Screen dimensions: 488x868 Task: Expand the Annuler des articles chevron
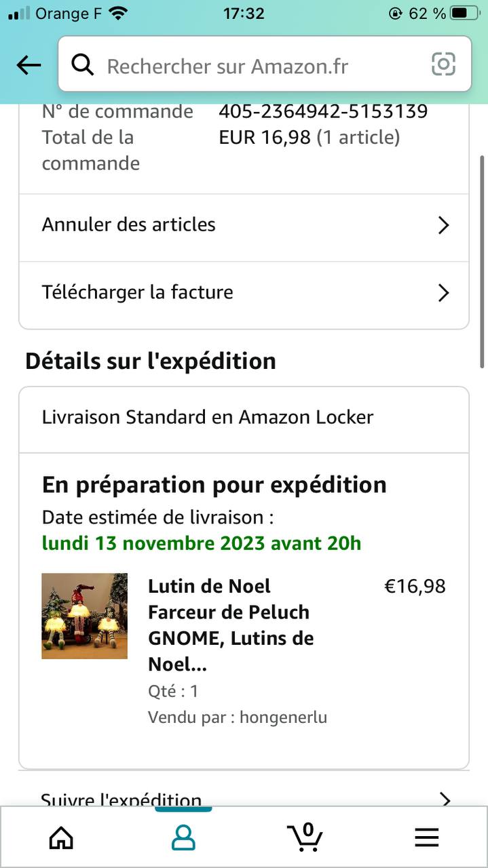pos(443,225)
